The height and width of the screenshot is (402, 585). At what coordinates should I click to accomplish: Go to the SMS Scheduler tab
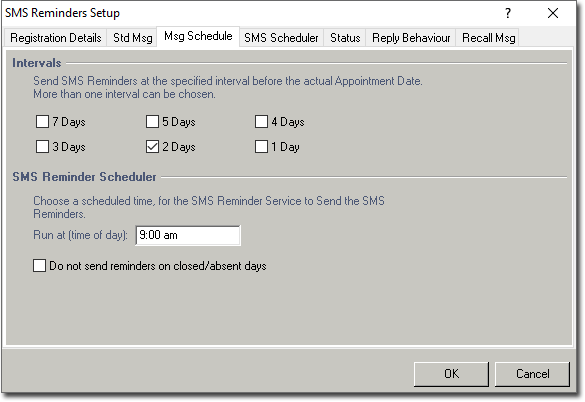point(281,38)
